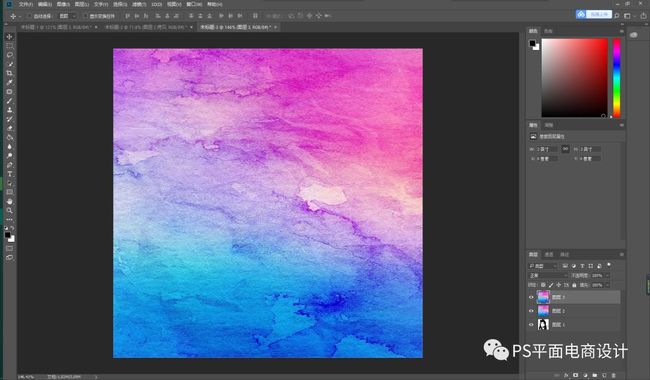
Task: Toggle Show Transform Controls checkbox
Action: [85, 16]
